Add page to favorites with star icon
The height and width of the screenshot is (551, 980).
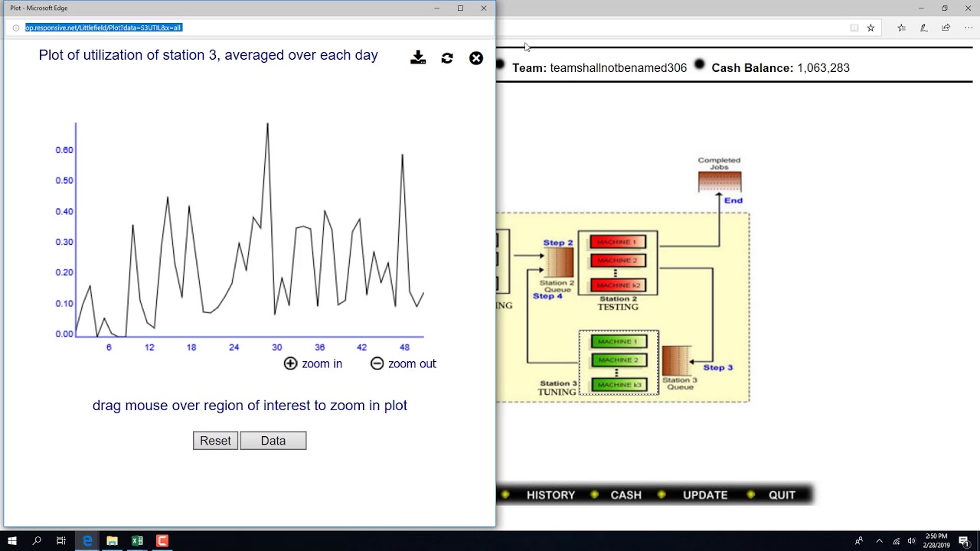(871, 28)
